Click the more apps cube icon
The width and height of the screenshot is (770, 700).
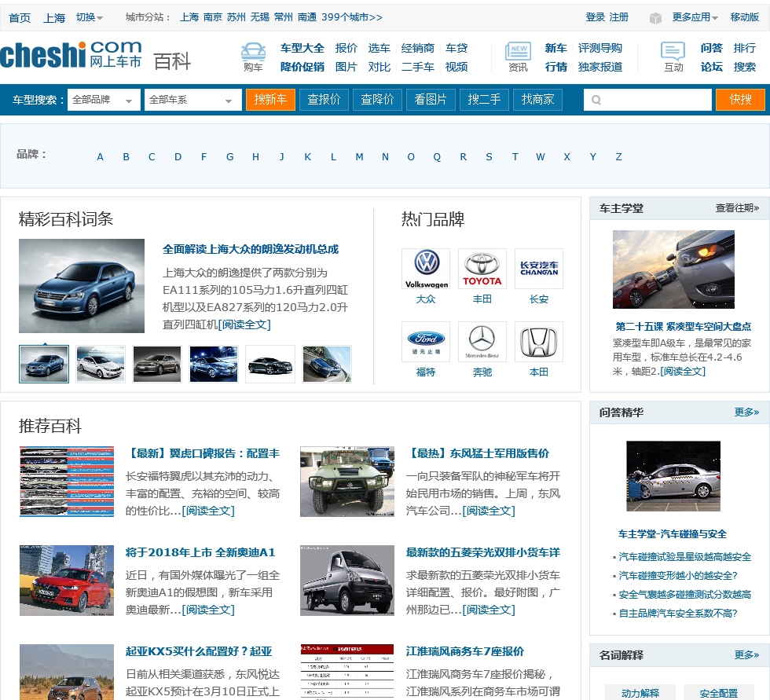(655, 18)
